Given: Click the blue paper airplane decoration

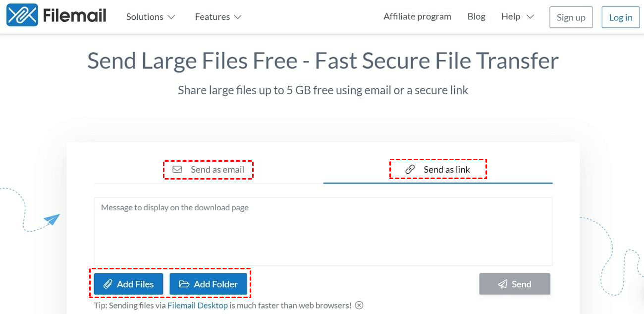Looking at the screenshot, I should (52, 219).
